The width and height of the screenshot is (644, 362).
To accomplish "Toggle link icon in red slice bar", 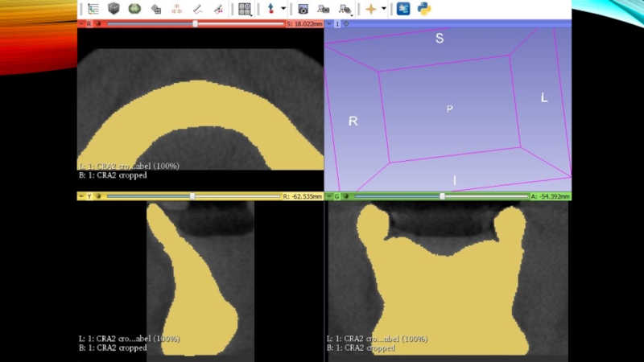I will [x=98, y=24].
